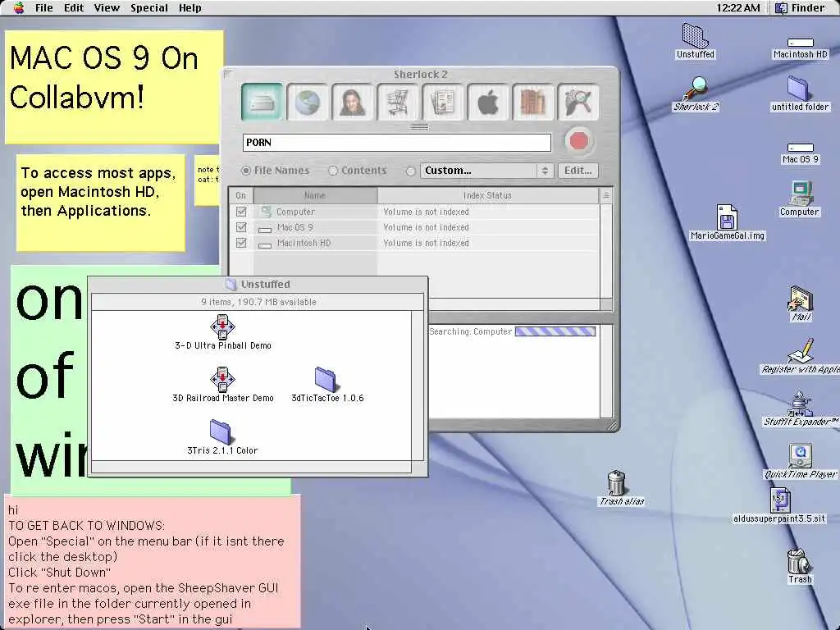Screen dimensions: 840x630
Task: Open the Special menu
Action: 149,8
